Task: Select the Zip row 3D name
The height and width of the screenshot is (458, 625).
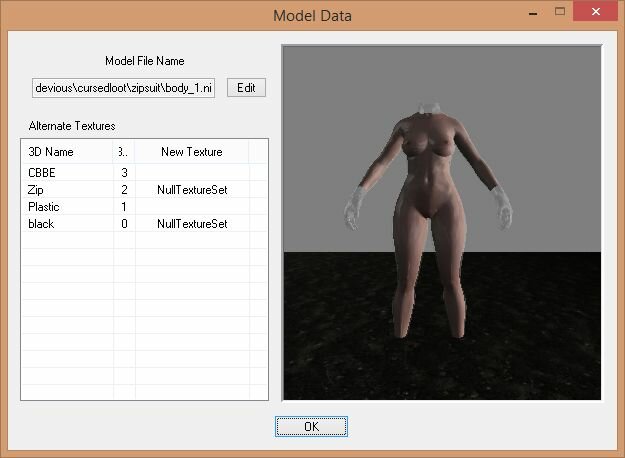Action: [35, 190]
